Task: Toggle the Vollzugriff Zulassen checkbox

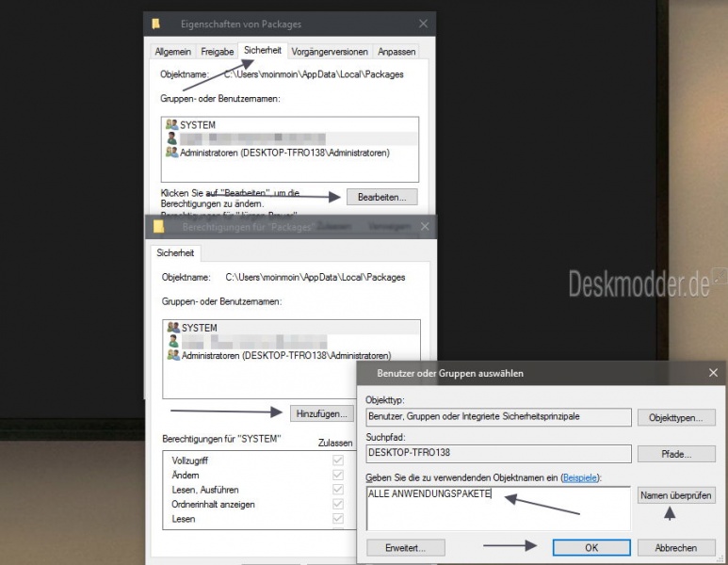Action: coord(338,460)
